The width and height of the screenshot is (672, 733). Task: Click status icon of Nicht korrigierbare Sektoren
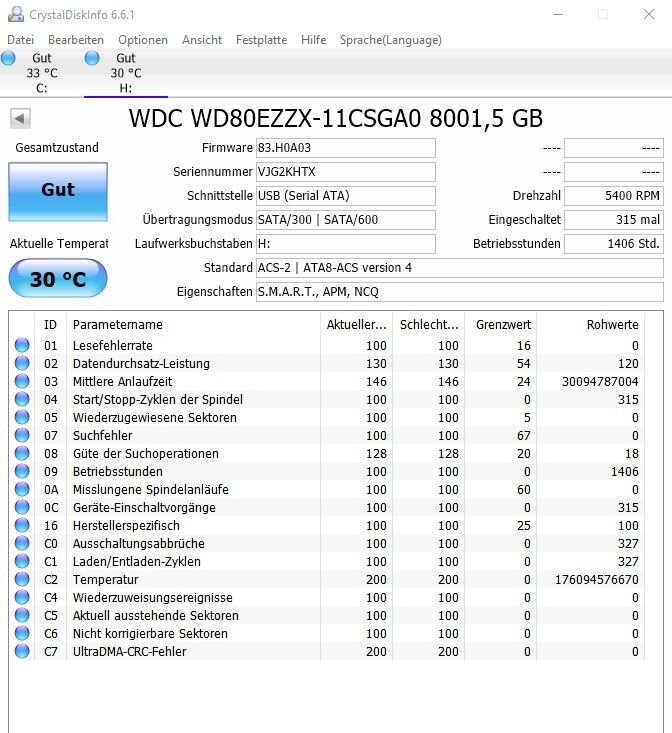coord(22,633)
